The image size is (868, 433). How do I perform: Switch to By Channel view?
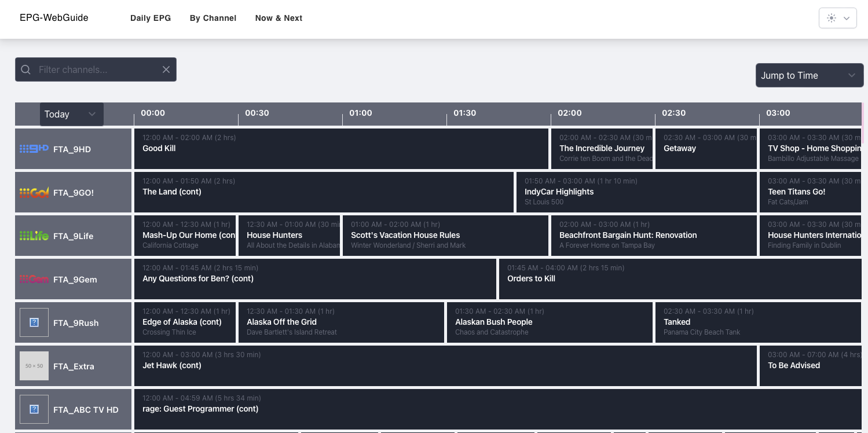click(213, 18)
